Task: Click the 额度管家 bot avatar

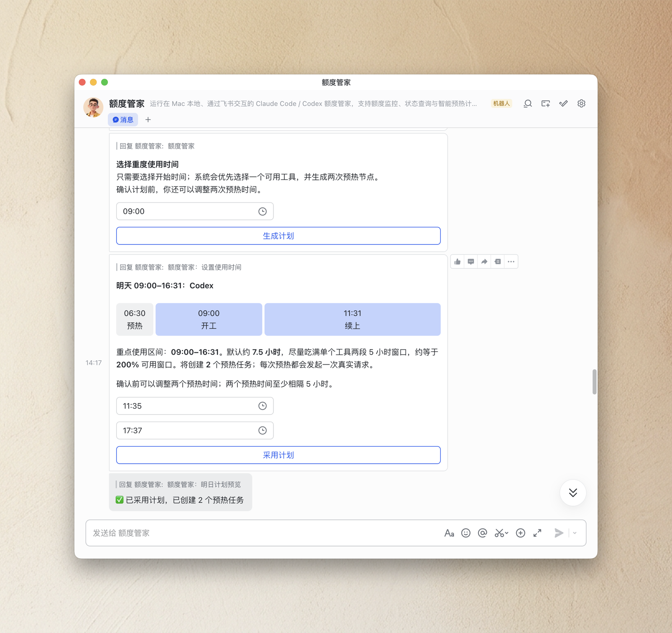Action: (x=93, y=107)
